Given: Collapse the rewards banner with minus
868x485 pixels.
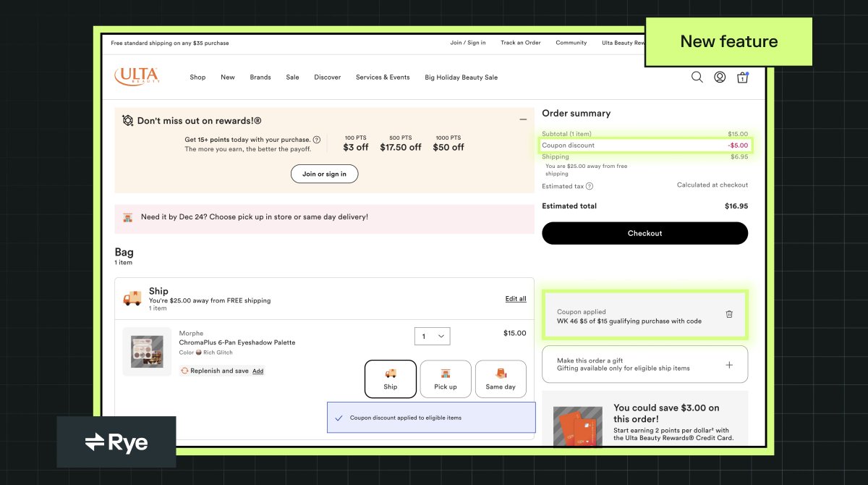Looking at the screenshot, I should click(x=523, y=119).
